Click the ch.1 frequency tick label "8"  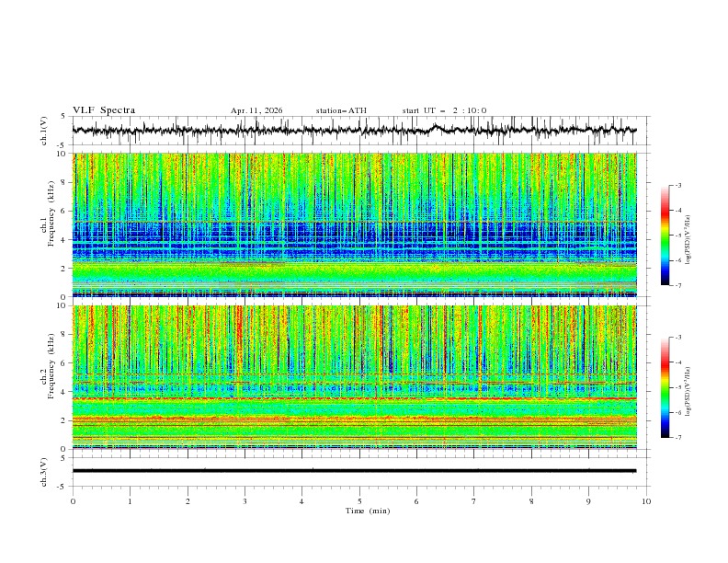(64, 182)
